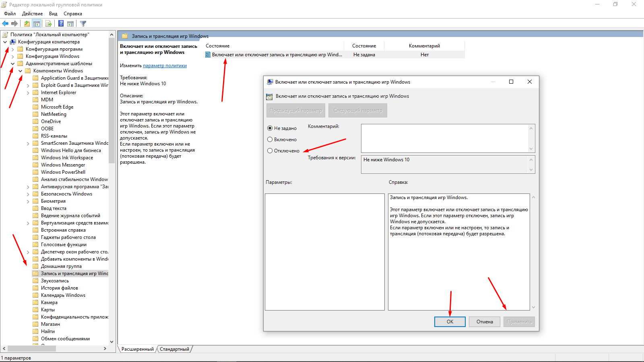The image size is (644, 362).
Task: Expand the Биометрия folder
Action: coord(28,201)
